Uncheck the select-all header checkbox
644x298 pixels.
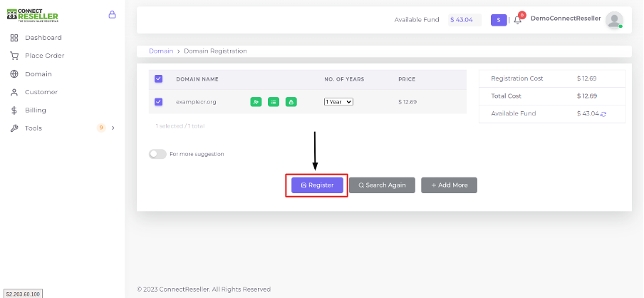pos(159,78)
